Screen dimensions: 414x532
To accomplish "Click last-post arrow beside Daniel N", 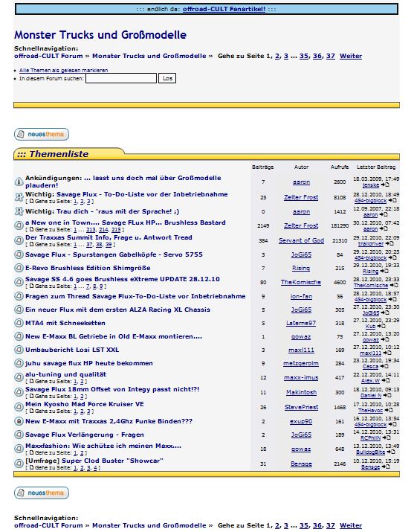I will click(x=387, y=395).
